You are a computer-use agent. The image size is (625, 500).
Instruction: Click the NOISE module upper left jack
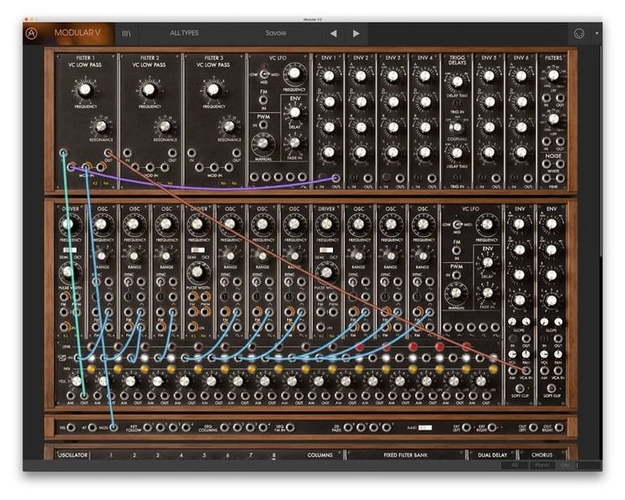546,164
